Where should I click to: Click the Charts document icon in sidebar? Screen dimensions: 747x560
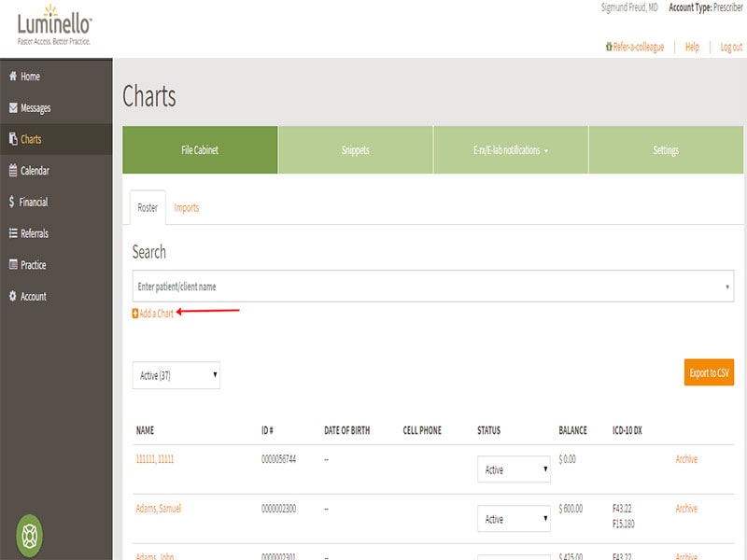pyautogui.click(x=13, y=138)
